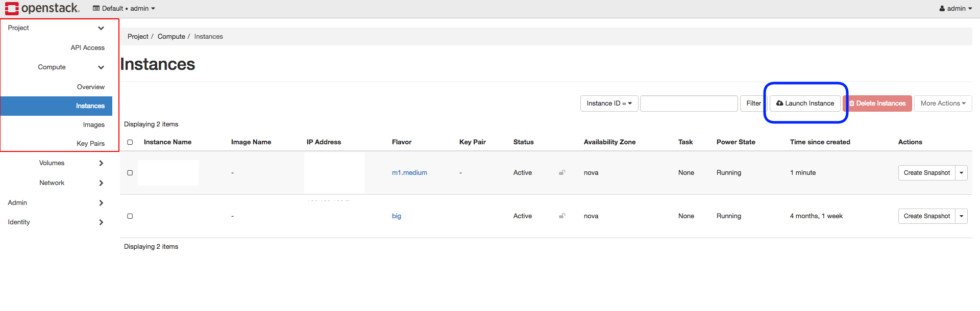Open actions dropdown for the big instance
The width and height of the screenshot is (980, 311).
pos(962,216)
